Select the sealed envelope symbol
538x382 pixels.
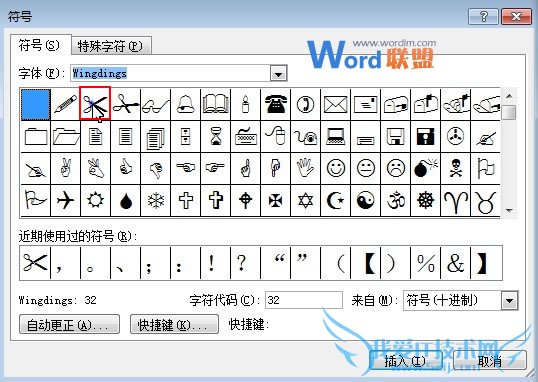coord(336,104)
